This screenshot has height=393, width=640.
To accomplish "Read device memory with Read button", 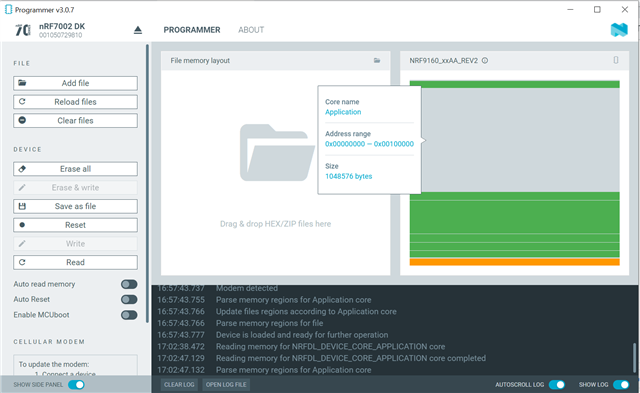I will pos(76,262).
